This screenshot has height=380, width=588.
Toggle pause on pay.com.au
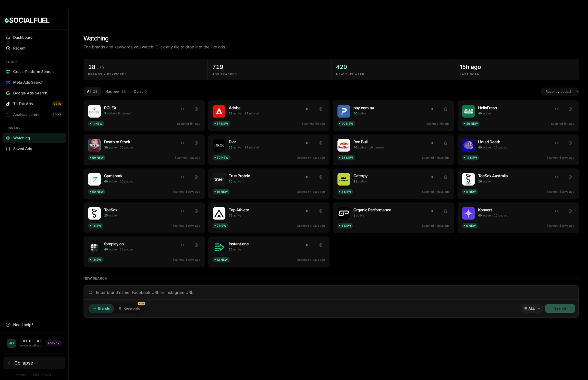(431, 109)
